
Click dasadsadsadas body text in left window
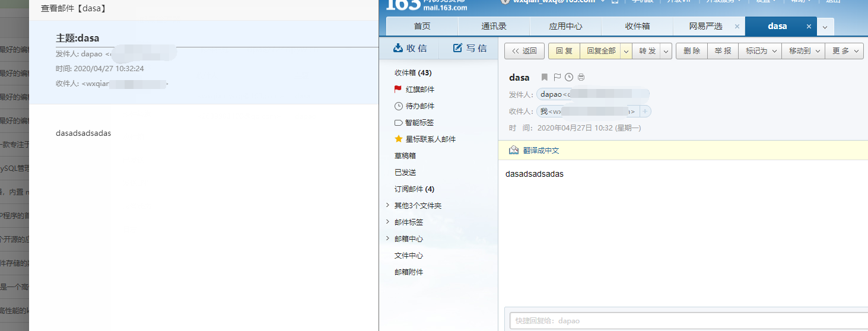pos(83,133)
